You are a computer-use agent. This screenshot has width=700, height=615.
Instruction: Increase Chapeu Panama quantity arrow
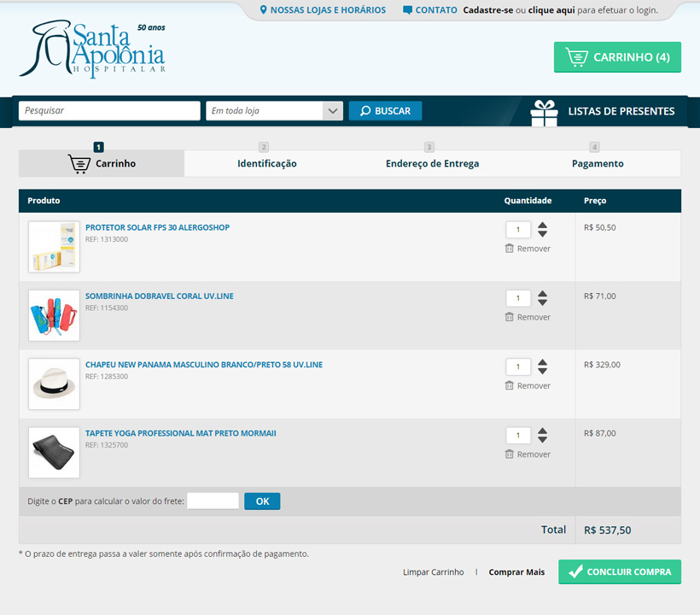542,362
